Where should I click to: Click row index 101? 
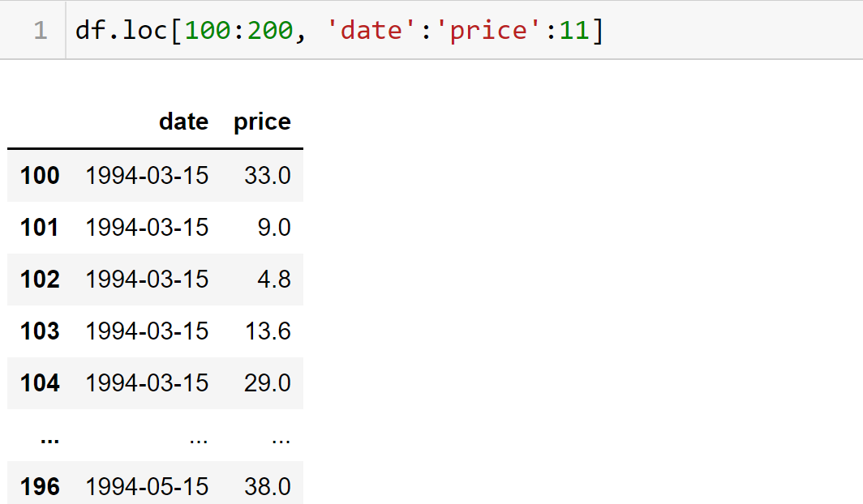40,227
